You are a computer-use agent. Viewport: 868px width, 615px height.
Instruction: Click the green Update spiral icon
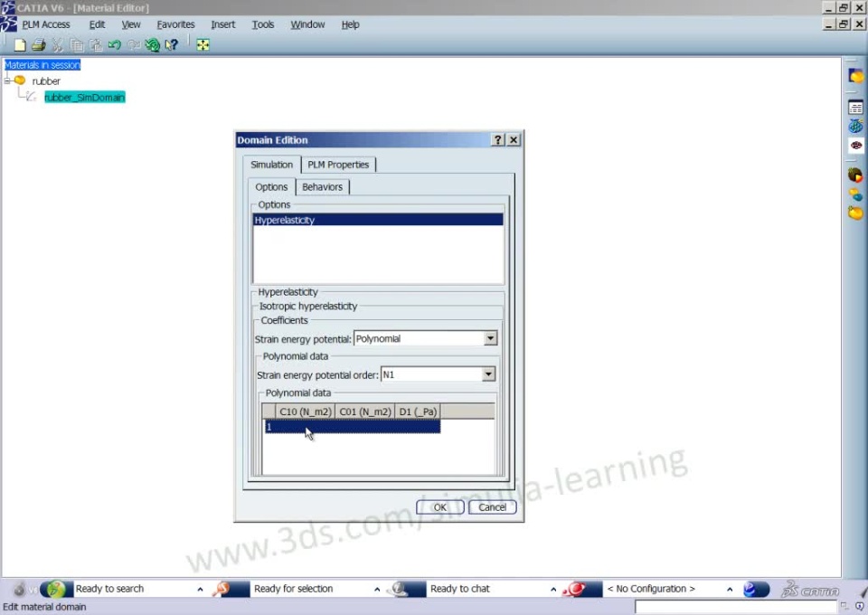(x=152, y=45)
